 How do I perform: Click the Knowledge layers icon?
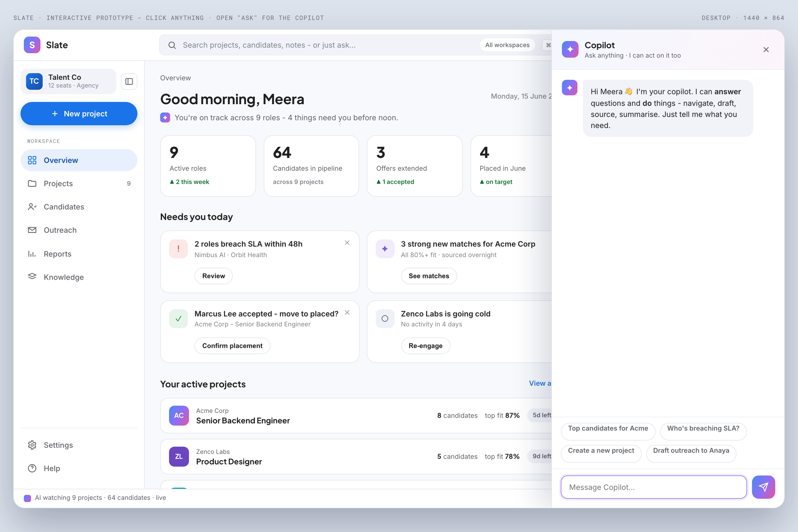(32, 276)
